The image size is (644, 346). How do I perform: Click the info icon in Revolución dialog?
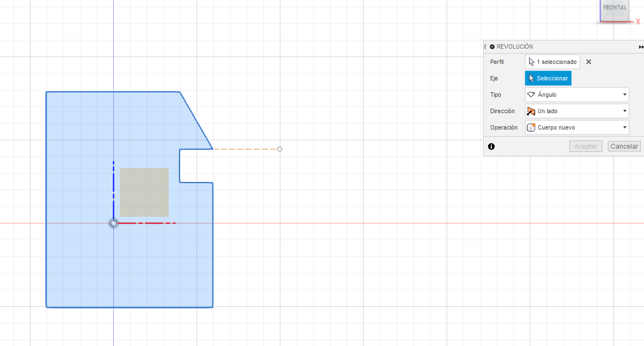(491, 146)
